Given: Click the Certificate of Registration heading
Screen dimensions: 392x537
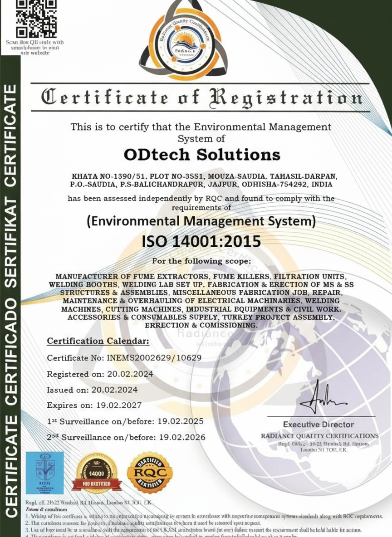Looking at the screenshot, I should coord(202,98).
